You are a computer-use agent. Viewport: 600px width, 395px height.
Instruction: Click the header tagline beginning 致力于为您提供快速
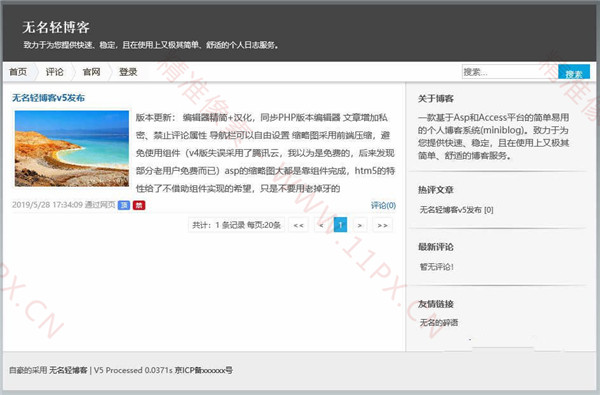point(151,45)
